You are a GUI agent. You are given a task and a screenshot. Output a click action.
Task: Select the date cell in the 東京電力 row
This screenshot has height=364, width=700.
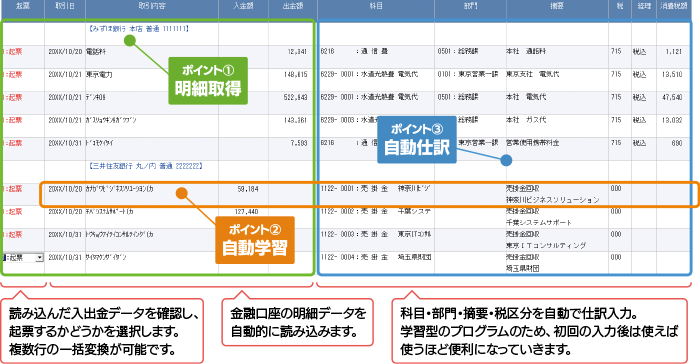pyautogui.click(x=65, y=75)
